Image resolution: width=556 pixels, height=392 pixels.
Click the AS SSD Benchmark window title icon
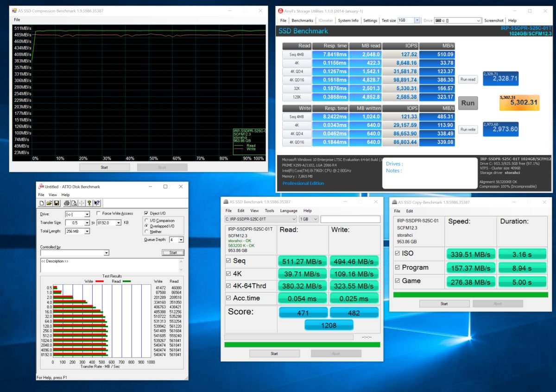pyautogui.click(x=226, y=201)
